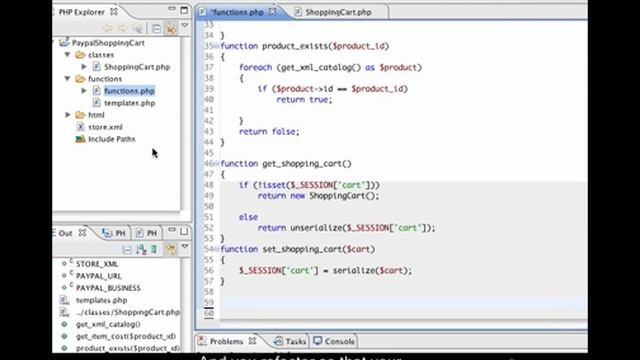Open the PH tab with hierarchy icon
Screen dimensions: 640x360
(x=114, y=233)
